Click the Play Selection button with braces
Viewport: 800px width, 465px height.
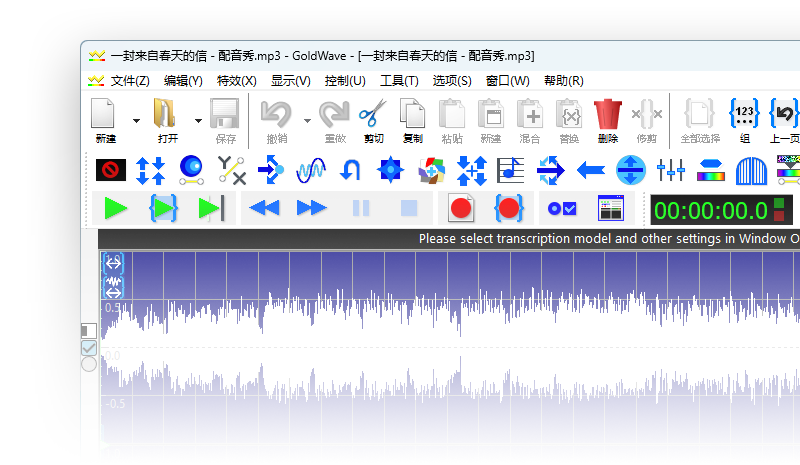point(164,208)
